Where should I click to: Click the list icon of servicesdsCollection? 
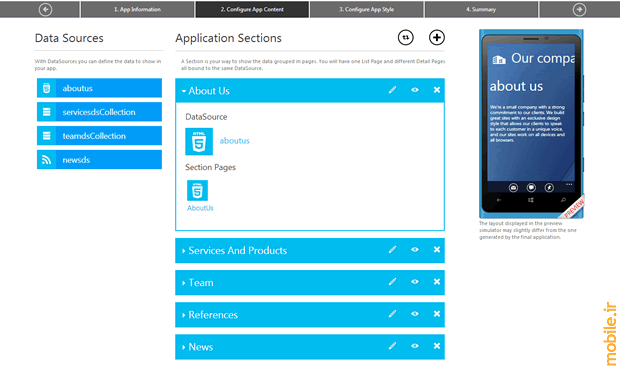(x=46, y=112)
